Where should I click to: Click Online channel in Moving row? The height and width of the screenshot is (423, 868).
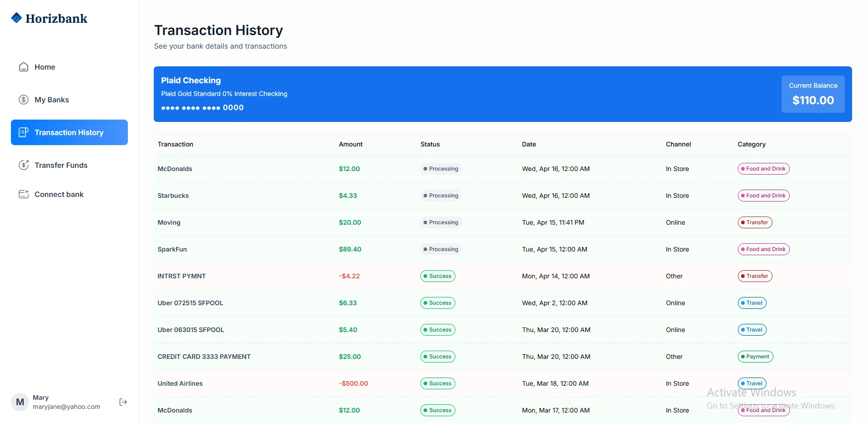675,222
